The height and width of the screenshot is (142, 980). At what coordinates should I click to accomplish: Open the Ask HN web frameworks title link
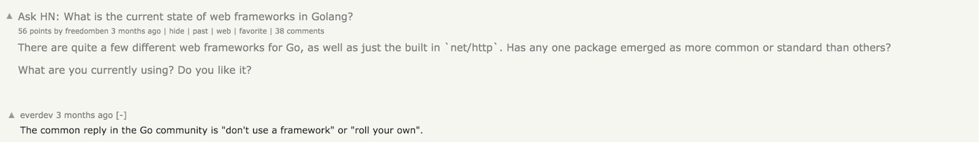coord(185,17)
